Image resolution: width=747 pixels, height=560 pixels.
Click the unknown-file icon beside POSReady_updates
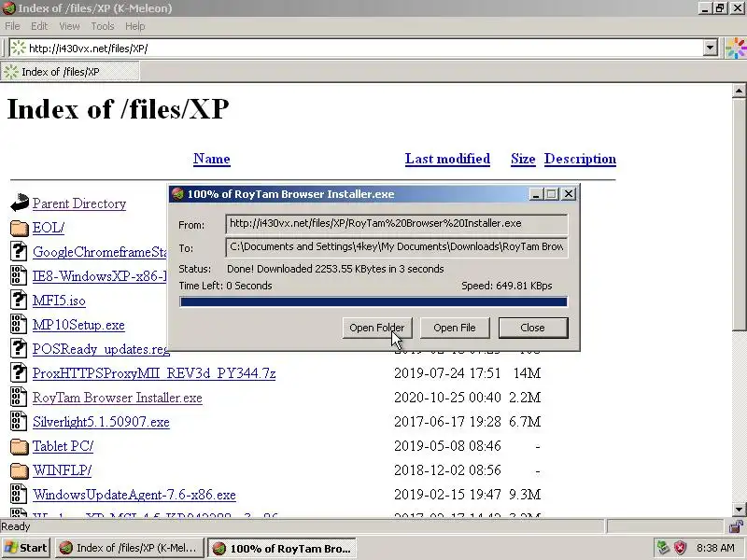(x=19, y=348)
